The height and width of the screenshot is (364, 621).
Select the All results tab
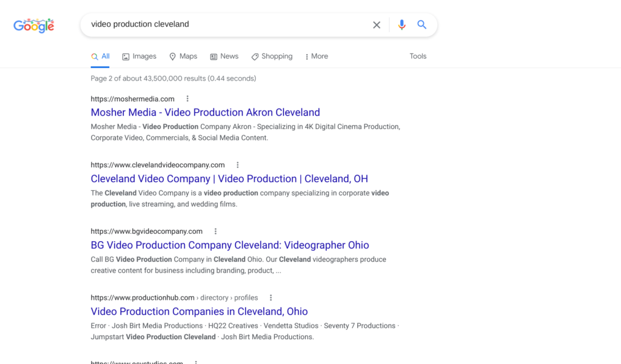100,56
